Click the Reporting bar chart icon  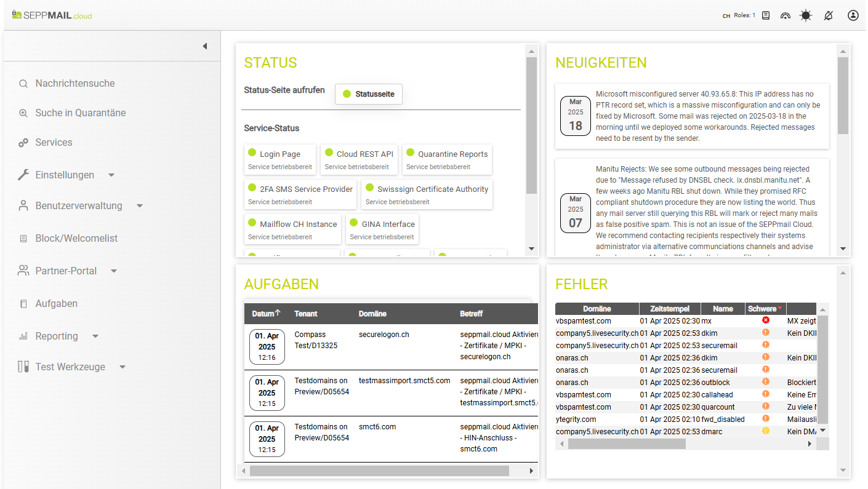pos(23,336)
